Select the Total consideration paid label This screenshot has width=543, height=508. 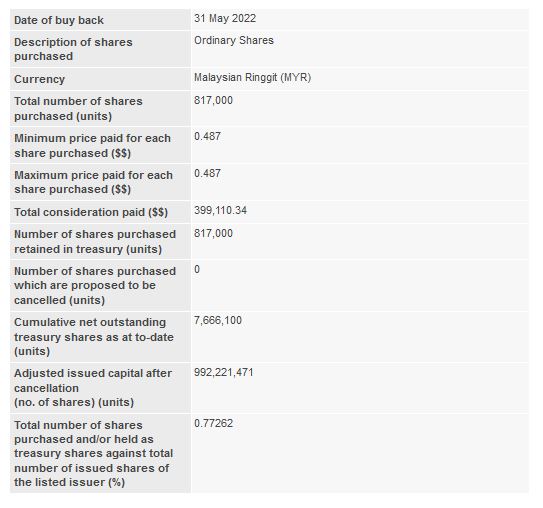91,212
